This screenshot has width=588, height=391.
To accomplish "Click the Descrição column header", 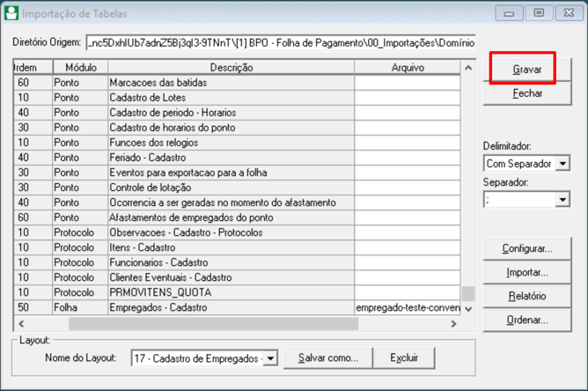I will pyautogui.click(x=231, y=67).
